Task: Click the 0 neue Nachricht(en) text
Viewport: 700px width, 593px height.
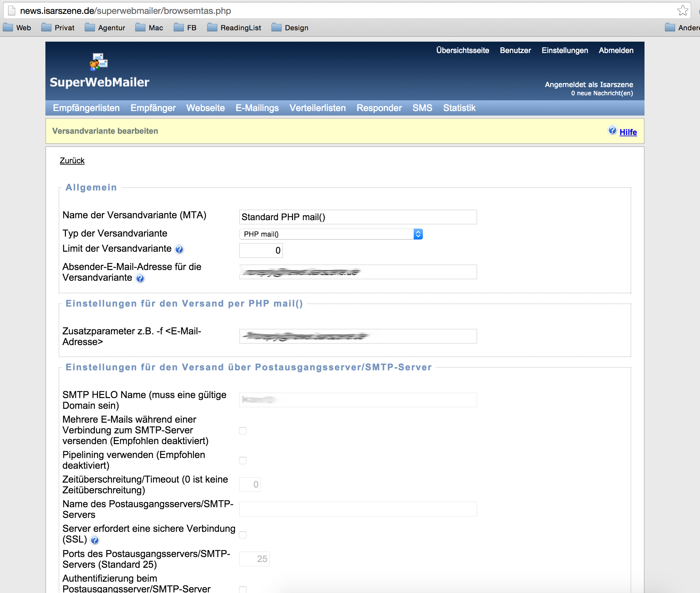Action: pos(602,93)
